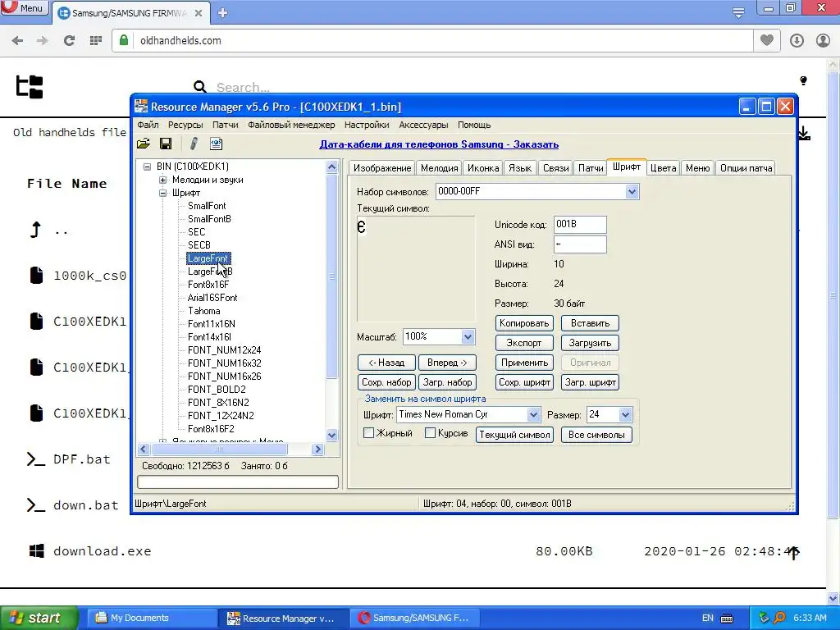Collapse the Шрифт tree node

coord(163,193)
